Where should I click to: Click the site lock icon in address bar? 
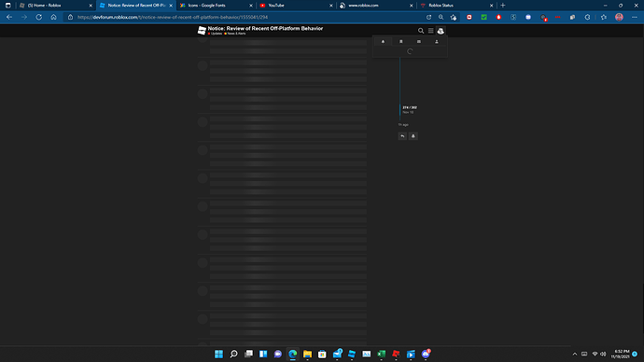(70, 17)
